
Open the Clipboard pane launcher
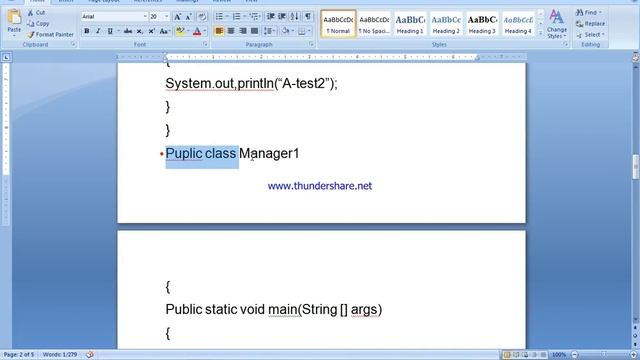point(73,44)
